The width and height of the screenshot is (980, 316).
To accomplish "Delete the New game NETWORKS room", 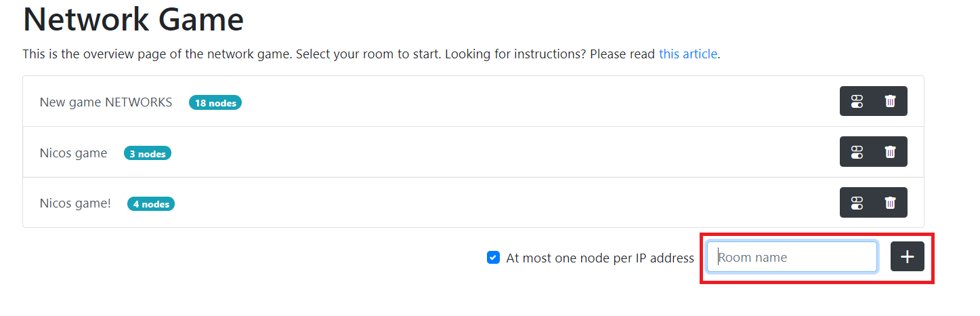I will click(x=890, y=101).
